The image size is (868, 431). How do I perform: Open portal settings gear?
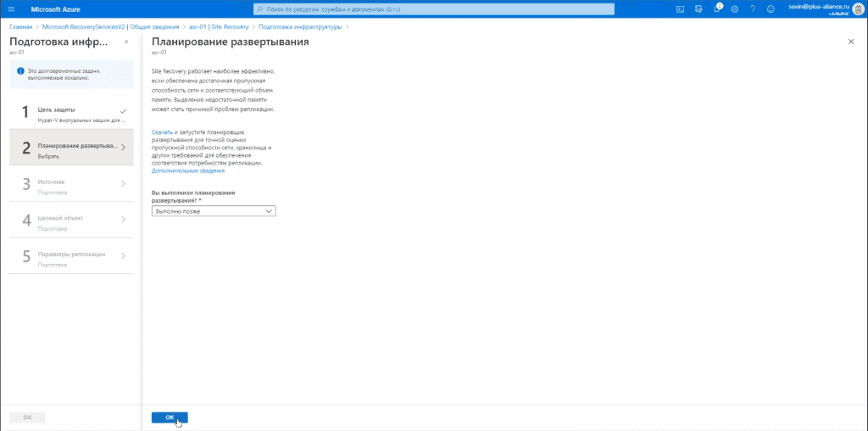735,8
